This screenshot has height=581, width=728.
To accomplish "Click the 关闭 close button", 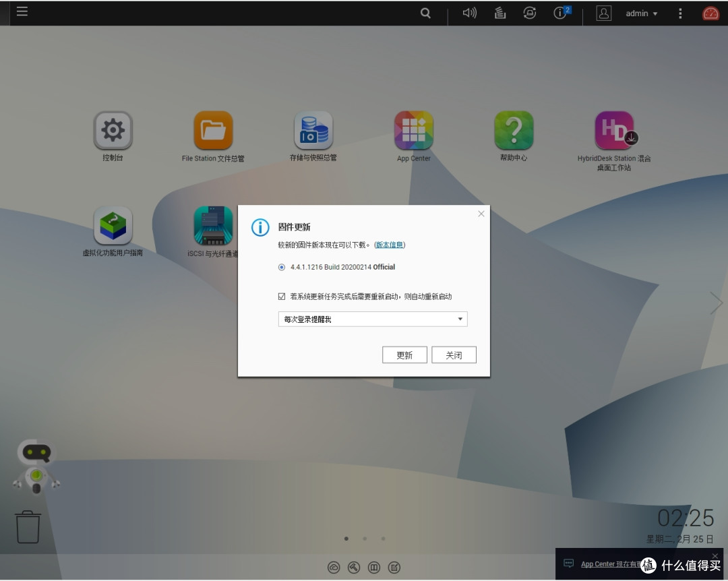I will 454,355.
